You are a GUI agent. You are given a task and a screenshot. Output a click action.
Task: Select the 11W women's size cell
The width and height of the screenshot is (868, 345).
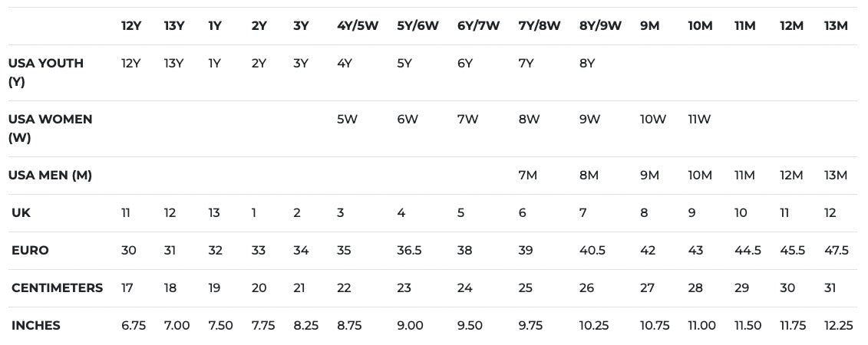(x=699, y=119)
